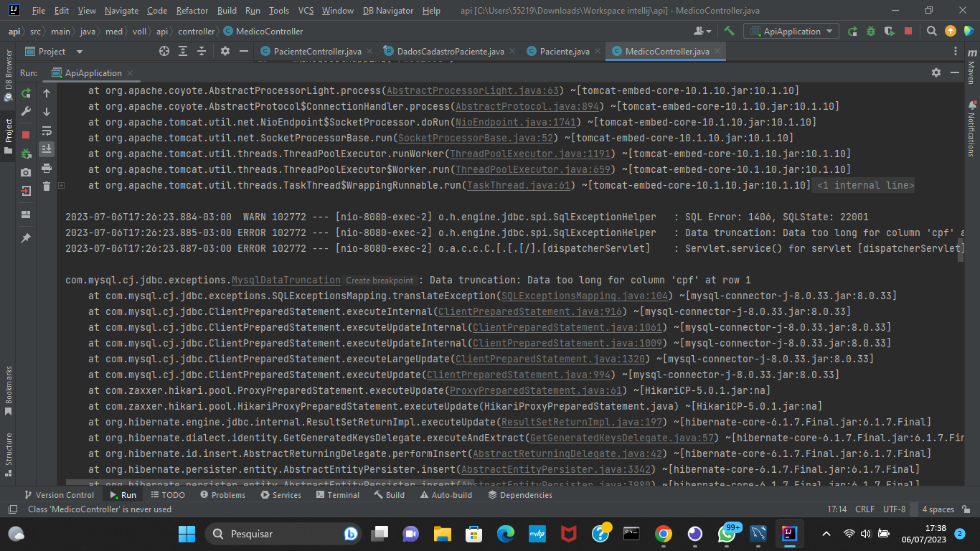Open Project panel gear options
The width and height of the screenshot is (980, 551).
[x=225, y=51]
